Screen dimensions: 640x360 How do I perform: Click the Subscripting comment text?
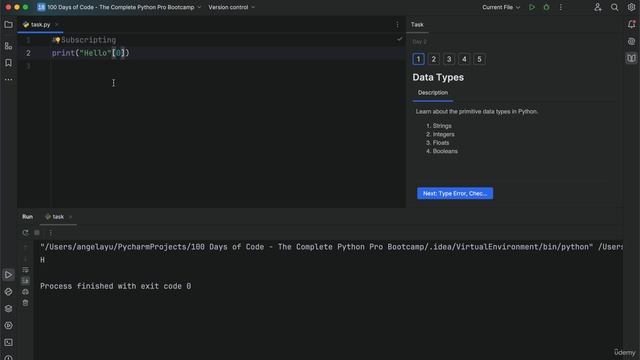(x=89, y=40)
